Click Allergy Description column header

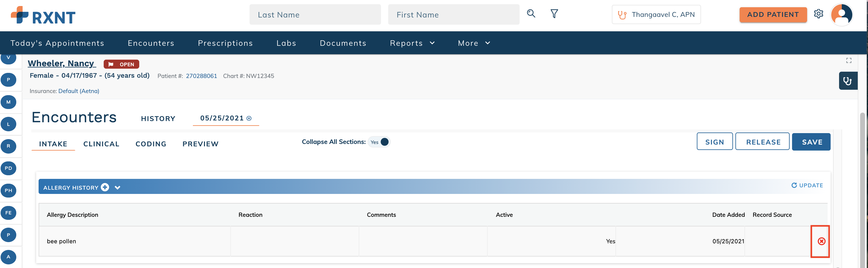pyautogui.click(x=72, y=215)
